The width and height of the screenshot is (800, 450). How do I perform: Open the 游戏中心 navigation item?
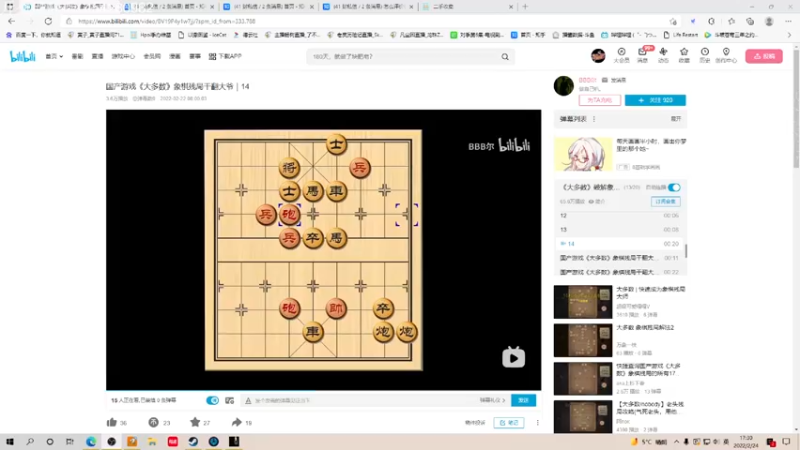[x=123, y=56]
